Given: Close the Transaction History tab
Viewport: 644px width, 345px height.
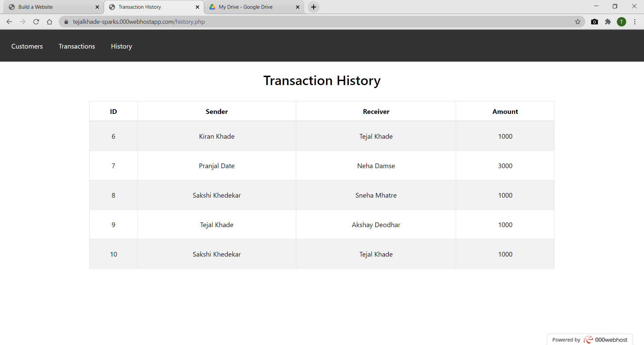Looking at the screenshot, I should pyautogui.click(x=198, y=7).
